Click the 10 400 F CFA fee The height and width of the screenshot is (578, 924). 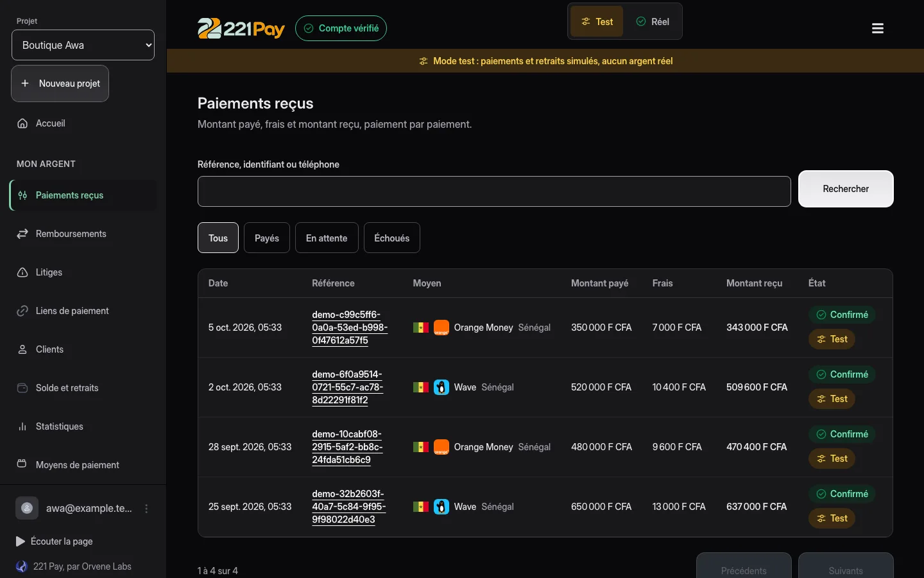click(x=679, y=387)
